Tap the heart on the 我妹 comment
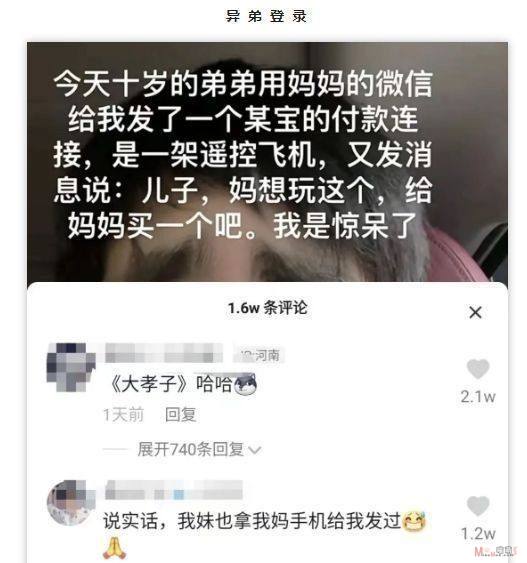The width and height of the screenshot is (527, 563). pyautogui.click(x=478, y=506)
